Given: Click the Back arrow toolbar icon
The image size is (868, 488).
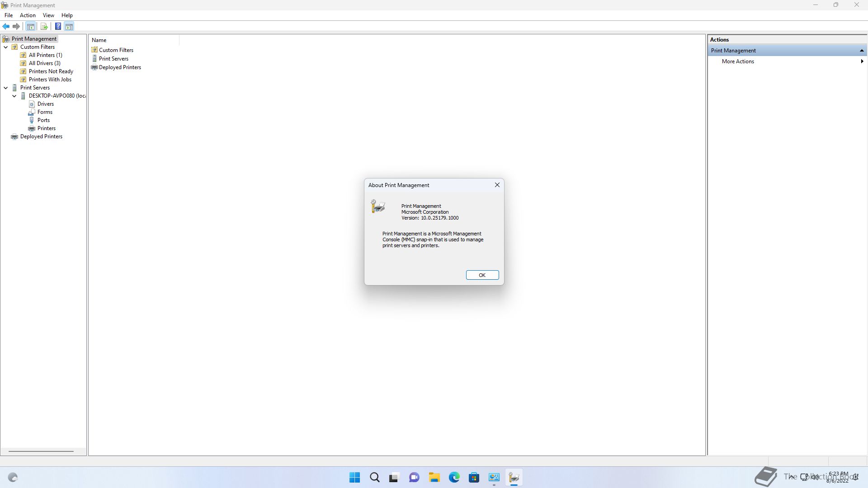Looking at the screenshot, I should click(x=6, y=26).
